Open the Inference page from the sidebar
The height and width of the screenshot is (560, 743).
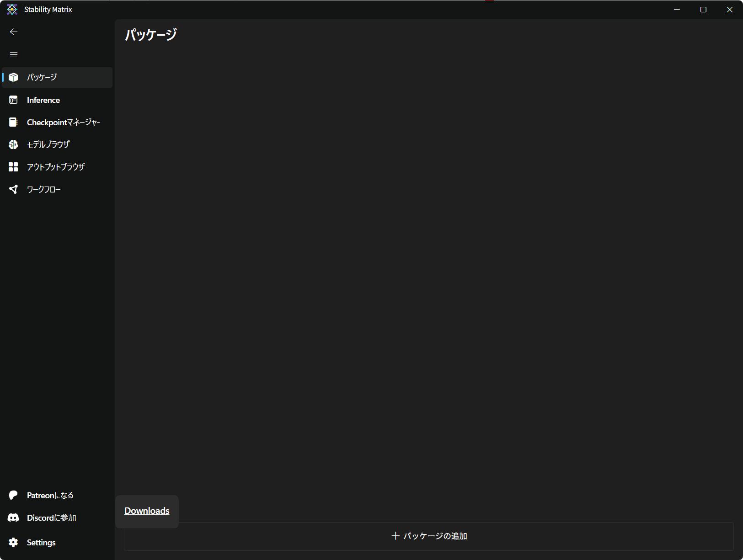click(x=43, y=100)
